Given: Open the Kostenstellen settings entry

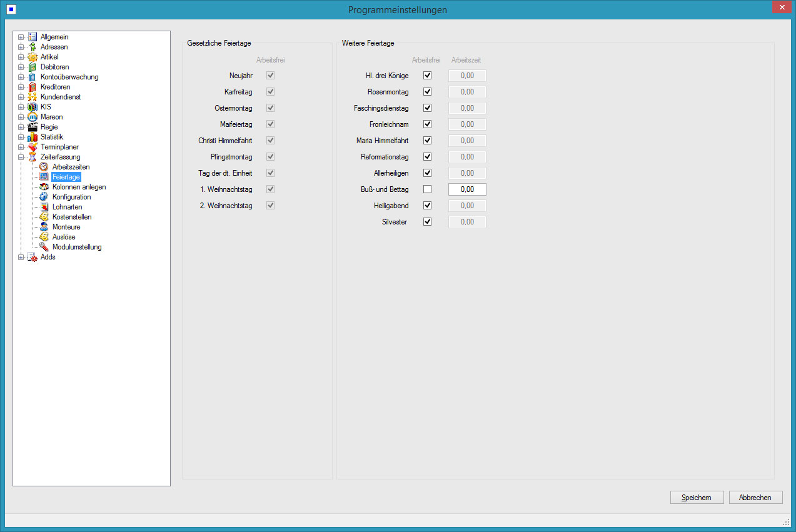Looking at the screenshot, I should coord(72,217).
